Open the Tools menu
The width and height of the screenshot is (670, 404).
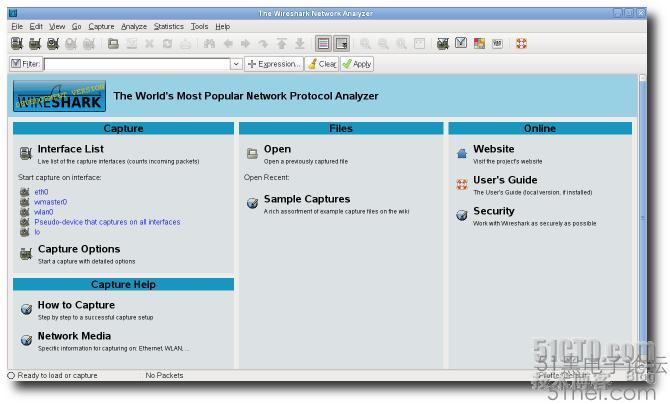(x=199, y=27)
